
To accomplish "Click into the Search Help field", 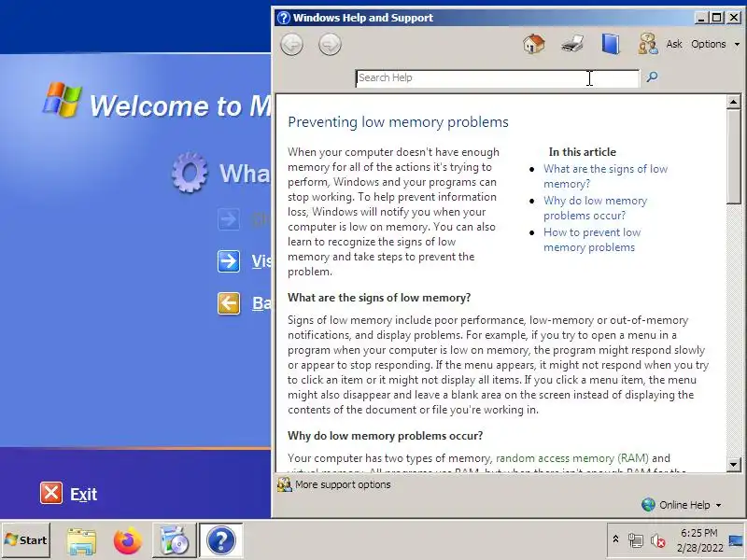I will tap(498, 78).
